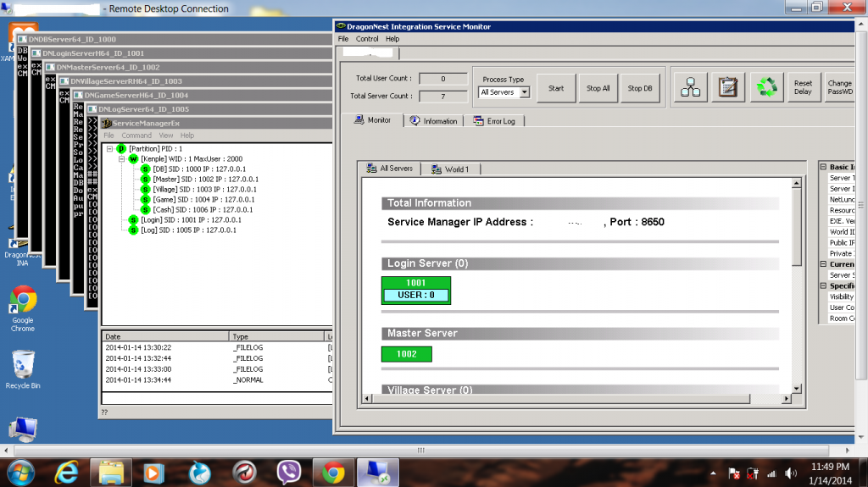This screenshot has width=868, height=487.
Task: Select the Master SID 1002 tree item
Action: 205,180
